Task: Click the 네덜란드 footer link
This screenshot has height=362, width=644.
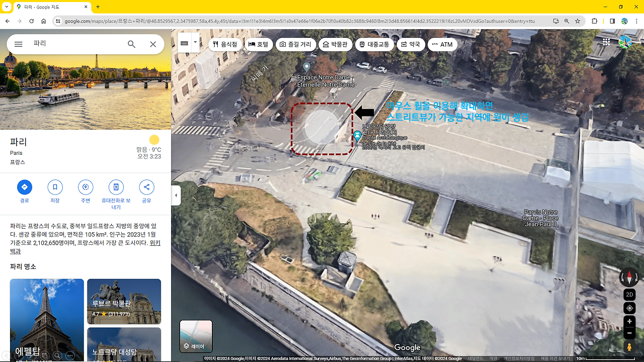Action: [475, 358]
